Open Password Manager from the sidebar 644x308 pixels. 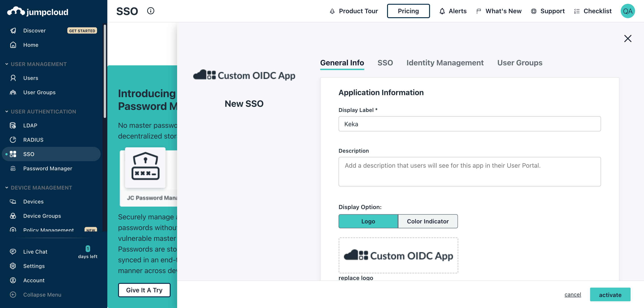pyautogui.click(x=47, y=168)
